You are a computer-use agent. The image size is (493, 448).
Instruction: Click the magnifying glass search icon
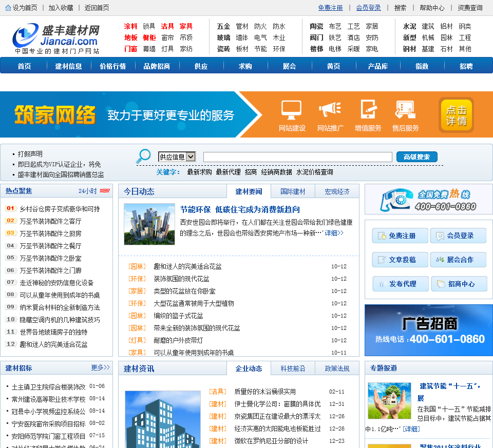point(144,156)
